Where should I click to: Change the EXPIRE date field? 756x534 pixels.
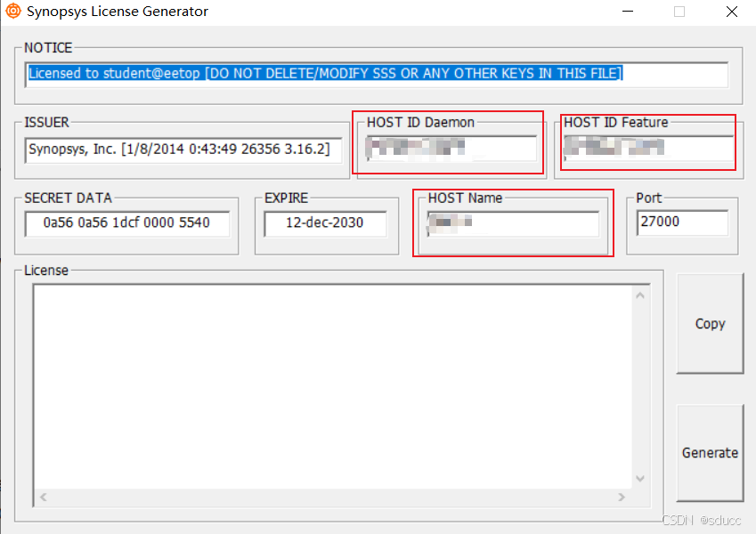[325, 223]
